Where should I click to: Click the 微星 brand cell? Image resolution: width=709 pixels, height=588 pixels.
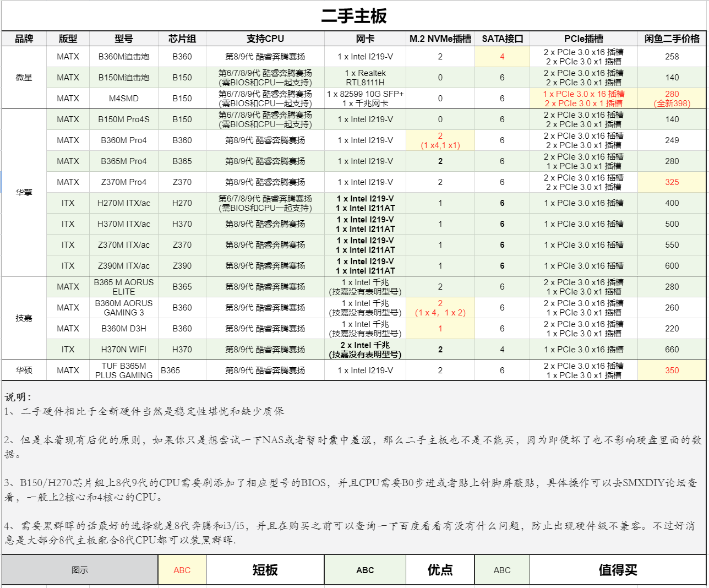[24, 78]
